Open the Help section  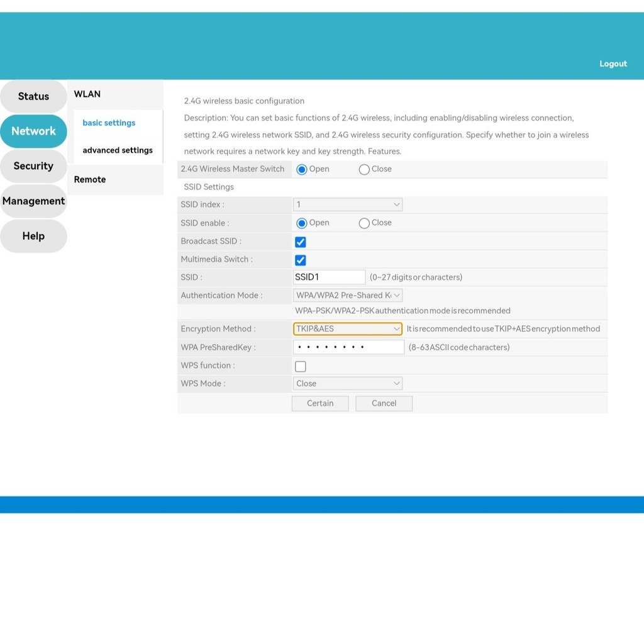[33, 236]
